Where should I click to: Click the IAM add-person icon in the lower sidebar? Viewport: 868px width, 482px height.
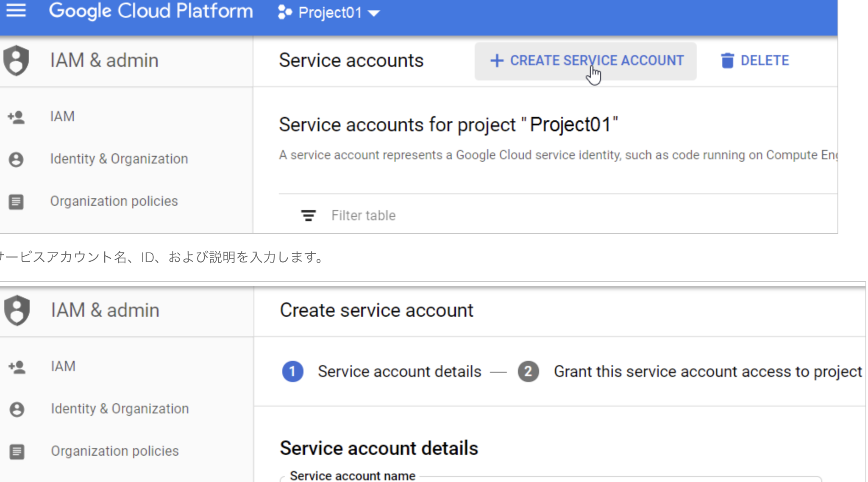17,367
